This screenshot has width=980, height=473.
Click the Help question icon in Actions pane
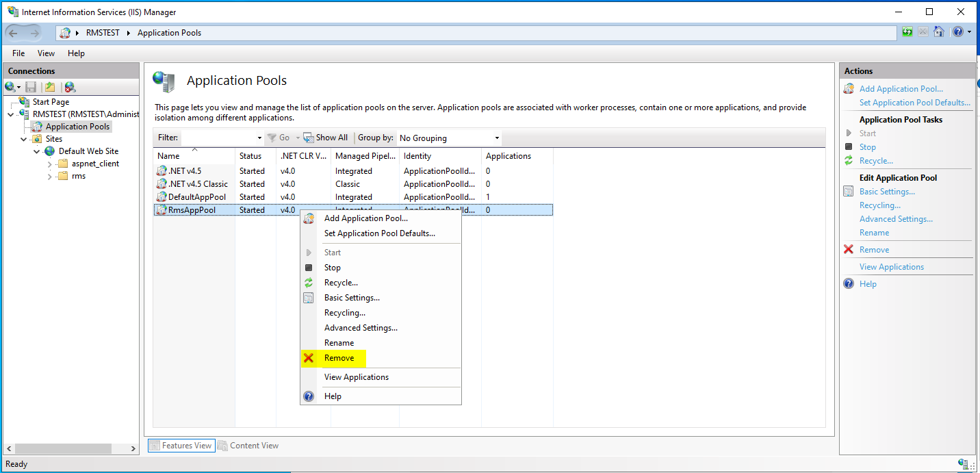click(849, 283)
